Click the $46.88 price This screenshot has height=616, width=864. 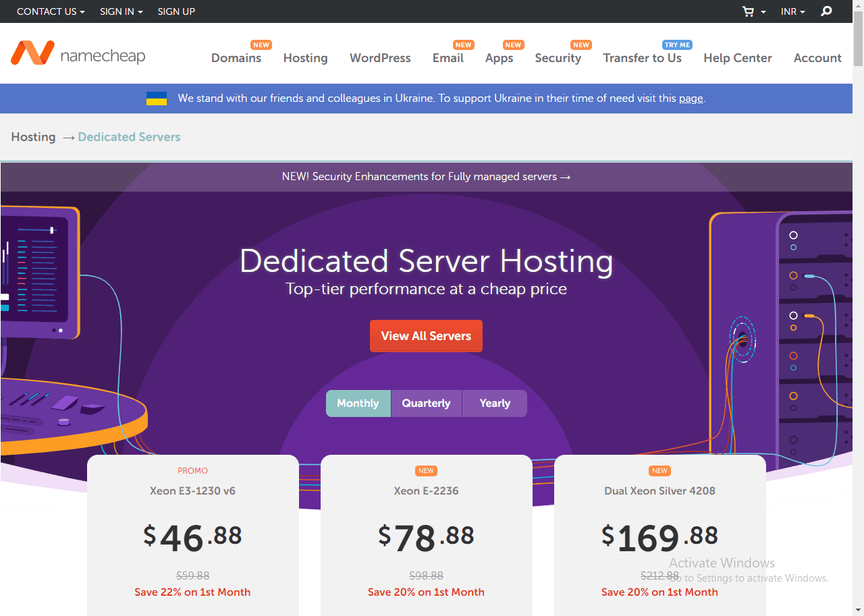[x=193, y=537]
